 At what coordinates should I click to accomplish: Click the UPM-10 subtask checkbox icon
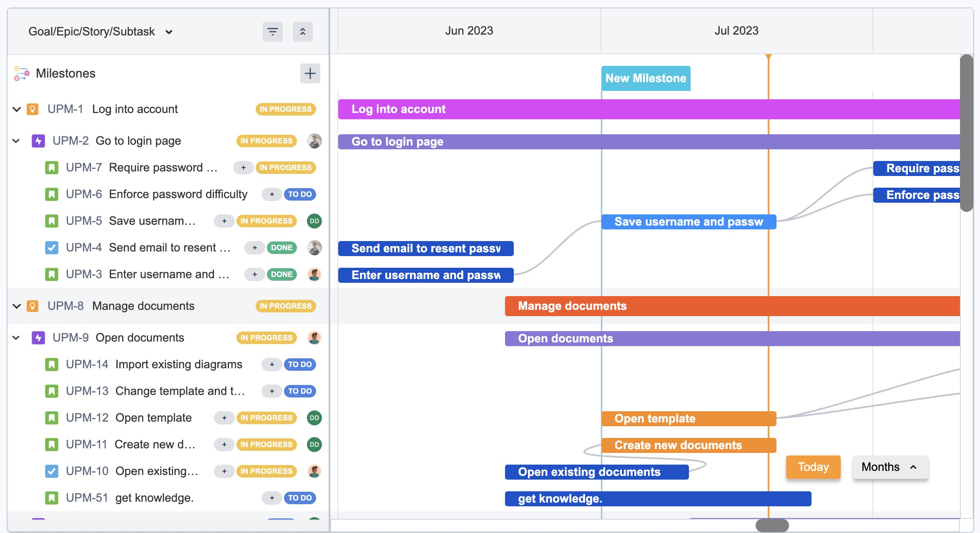tap(52, 471)
